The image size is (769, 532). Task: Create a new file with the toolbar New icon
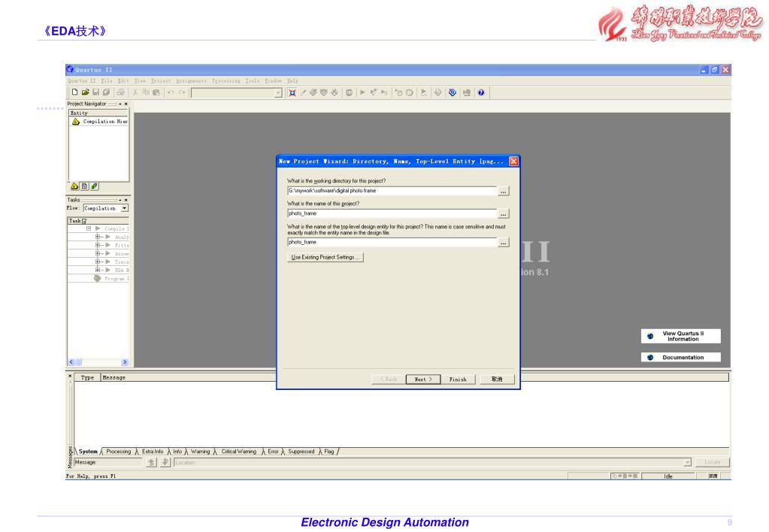click(x=74, y=92)
